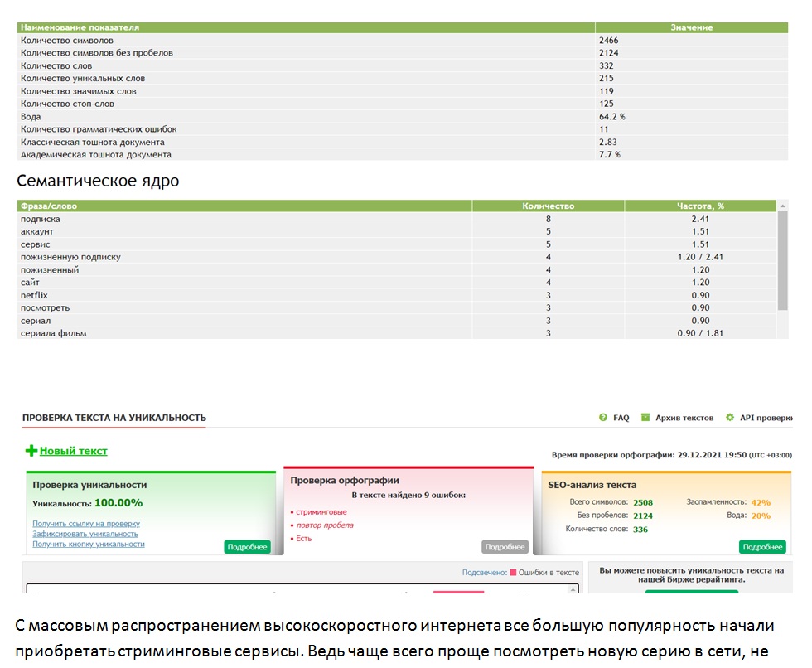Click the Всего символов value 2508
Screen dimensions: 812x668
pyautogui.click(x=643, y=502)
